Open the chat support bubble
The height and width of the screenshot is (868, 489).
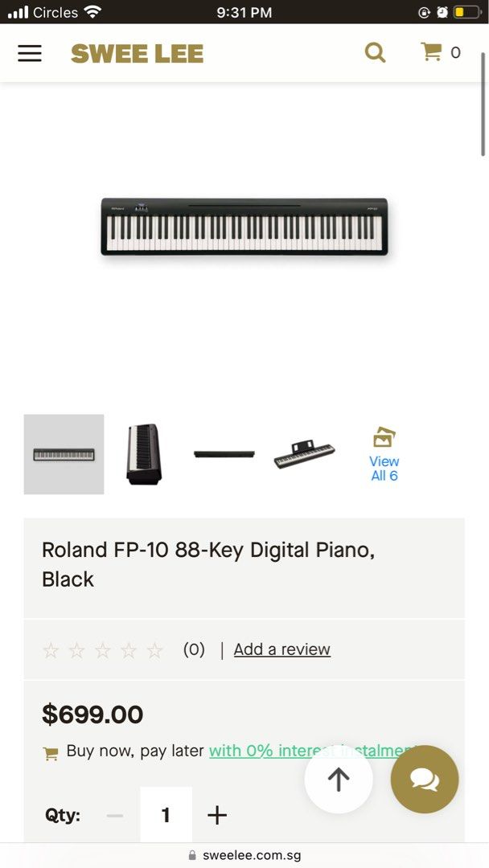tap(425, 779)
